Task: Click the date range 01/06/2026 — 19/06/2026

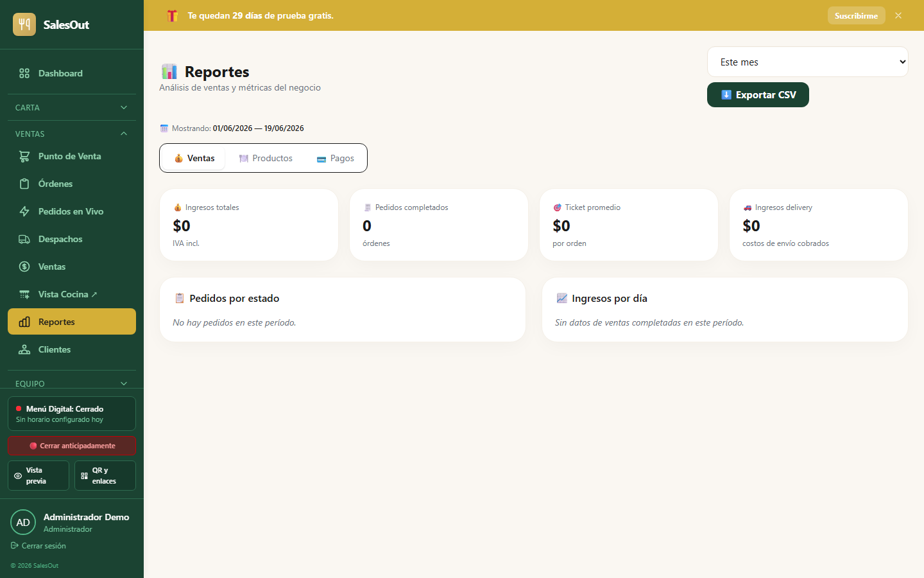Action: [x=259, y=128]
